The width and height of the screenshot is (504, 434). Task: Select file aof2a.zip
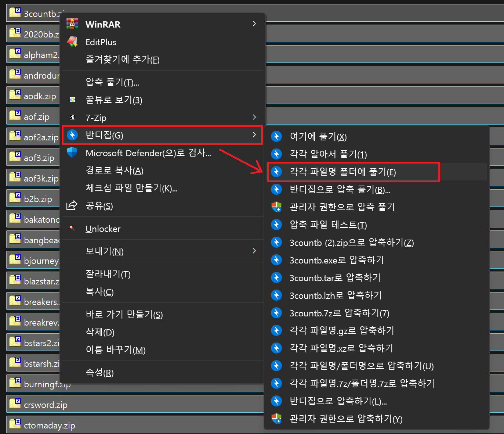pos(41,137)
